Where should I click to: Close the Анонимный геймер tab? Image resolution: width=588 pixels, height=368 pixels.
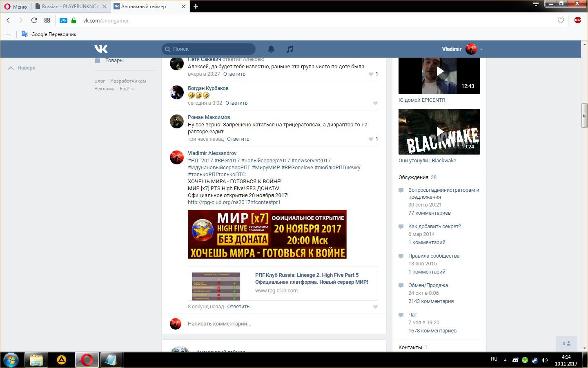183,6
